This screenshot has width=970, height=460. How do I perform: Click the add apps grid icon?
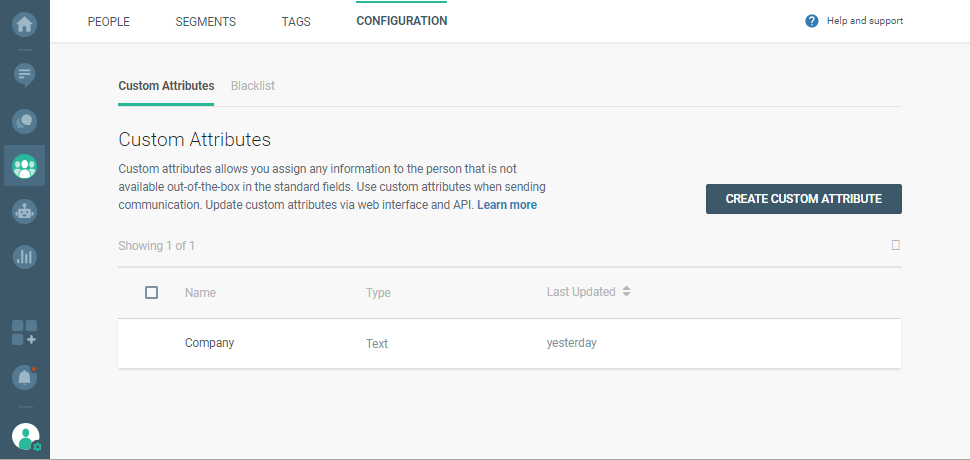[24, 333]
